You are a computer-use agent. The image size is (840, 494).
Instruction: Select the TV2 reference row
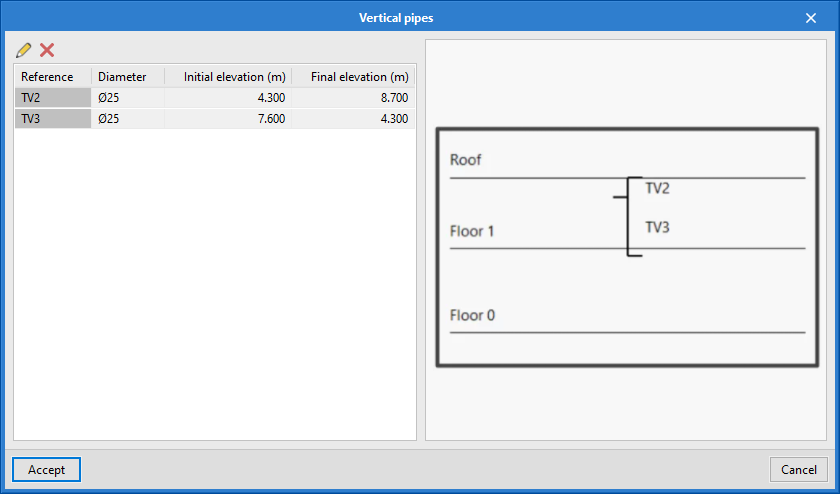point(52,98)
